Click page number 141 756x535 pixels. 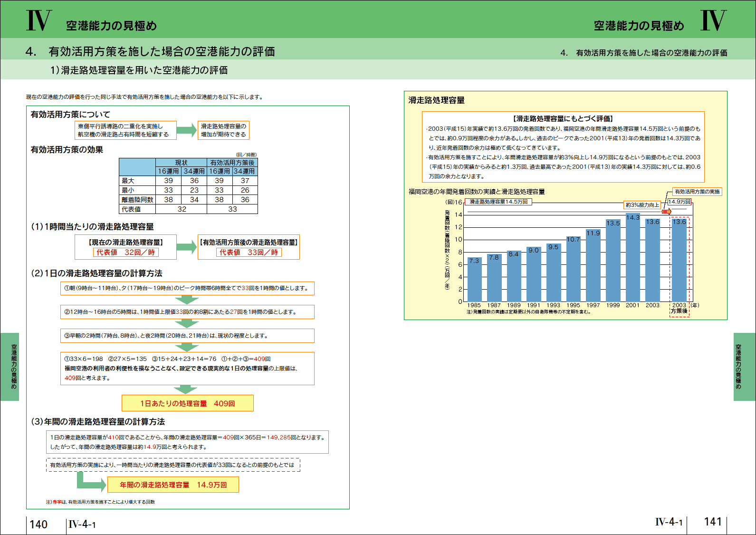pos(713,522)
